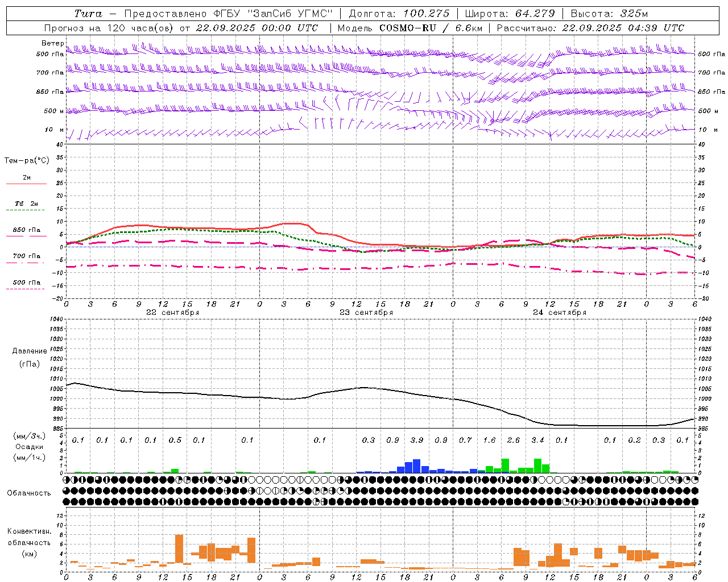728x582 pixels.
Task: Click the precipitation value "0.5"
Action: point(175,440)
